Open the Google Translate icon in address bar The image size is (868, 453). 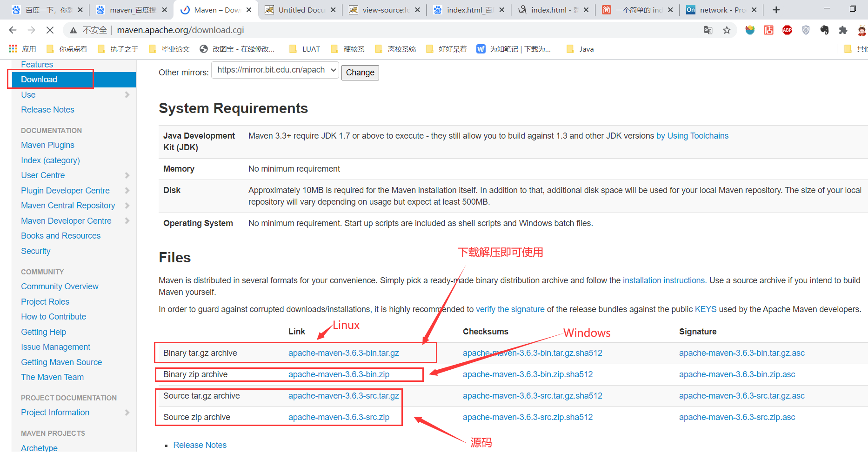(708, 30)
